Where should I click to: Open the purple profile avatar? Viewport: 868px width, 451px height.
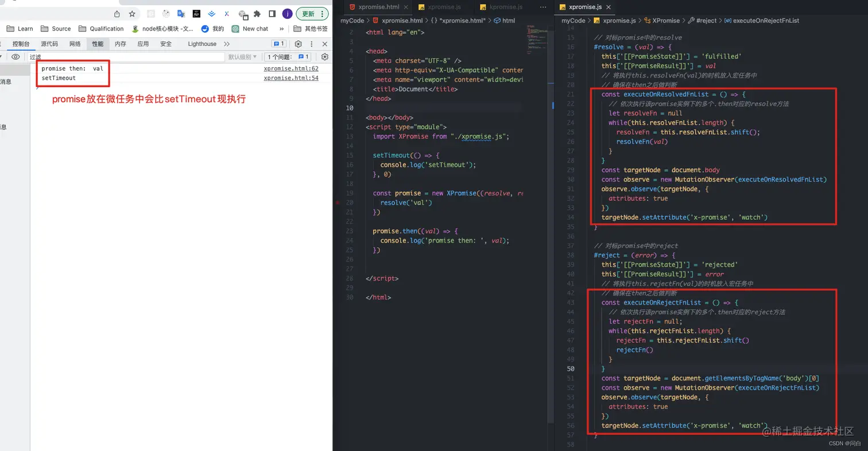click(287, 14)
